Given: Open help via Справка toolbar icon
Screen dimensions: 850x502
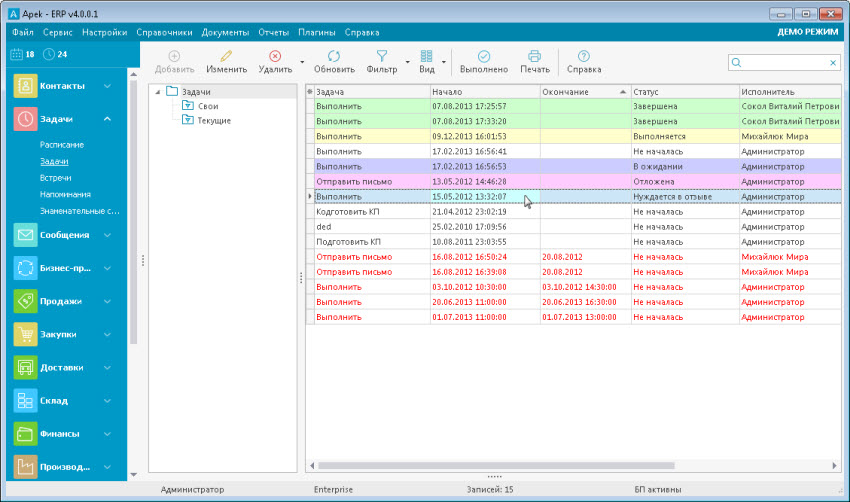Looking at the screenshot, I should pos(583,57).
